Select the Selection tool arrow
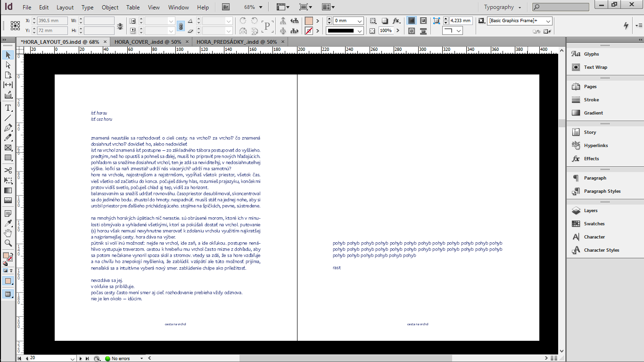The image size is (644, 362). [x=8, y=55]
